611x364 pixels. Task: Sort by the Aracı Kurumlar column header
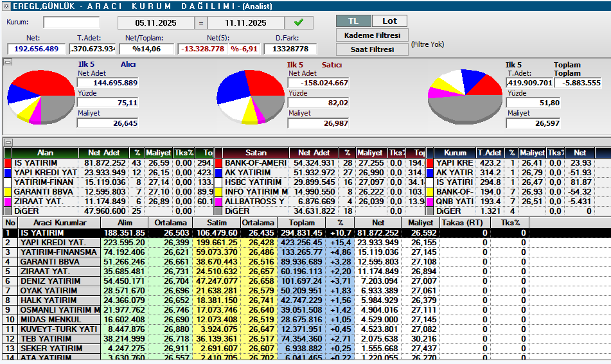coord(59,222)
